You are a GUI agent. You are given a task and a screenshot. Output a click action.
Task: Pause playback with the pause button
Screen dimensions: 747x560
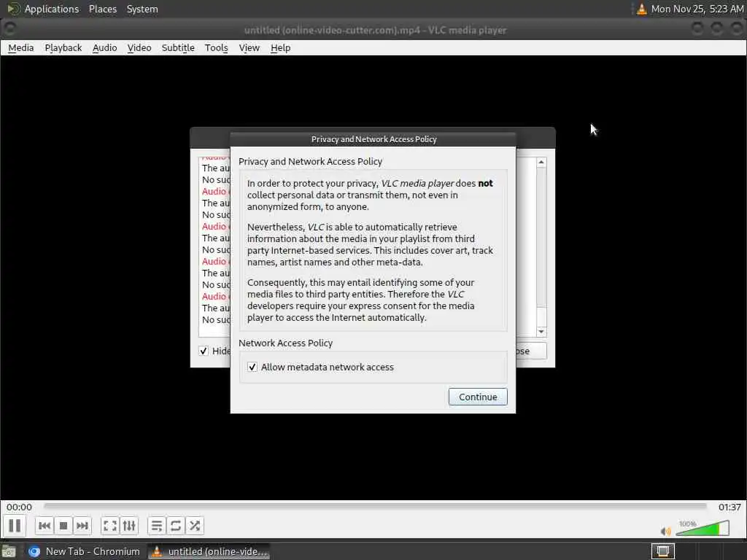(x=15, y=526)
